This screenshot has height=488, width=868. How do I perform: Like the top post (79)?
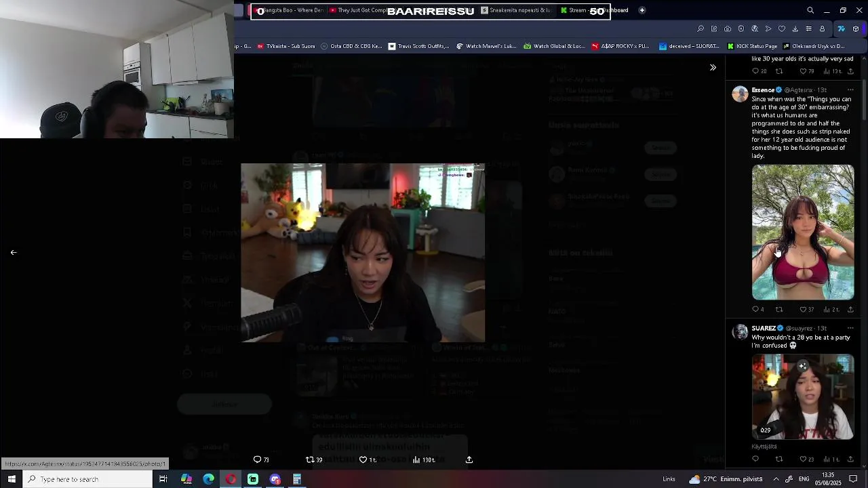coord(806,71)
